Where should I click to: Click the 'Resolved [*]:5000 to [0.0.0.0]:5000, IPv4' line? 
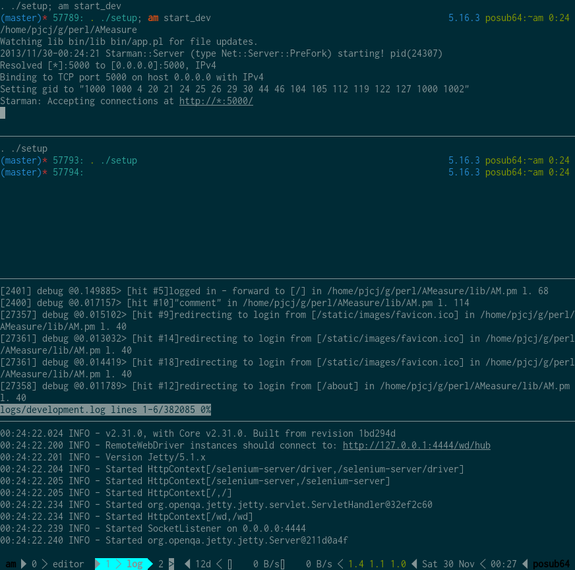coord(108,66)
